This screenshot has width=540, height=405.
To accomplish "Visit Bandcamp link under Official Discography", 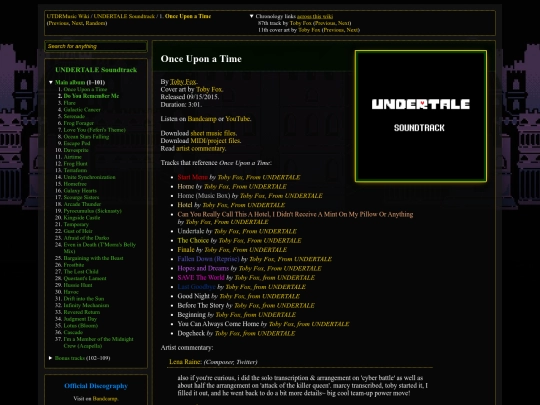I will [x=105, y=399].
